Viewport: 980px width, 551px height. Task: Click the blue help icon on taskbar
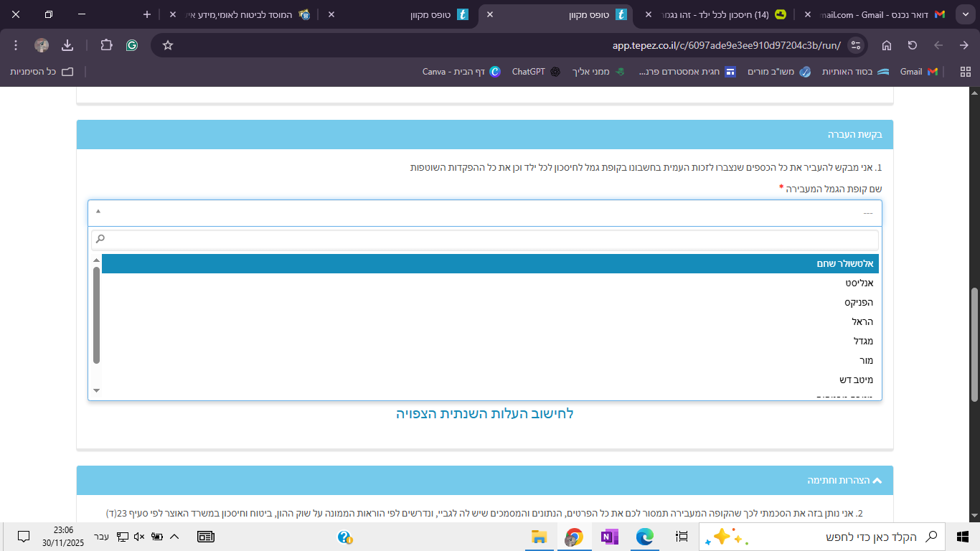click(344, 537)
